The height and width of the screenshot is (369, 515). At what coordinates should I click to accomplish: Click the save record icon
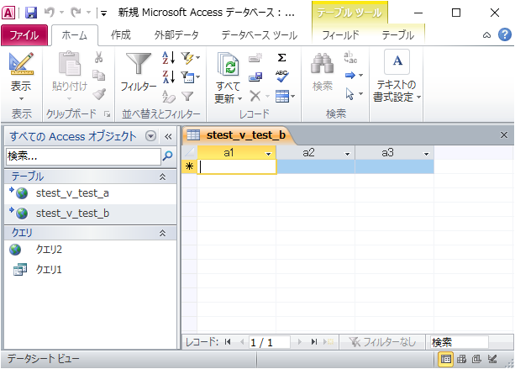click(x=255, y=77)
